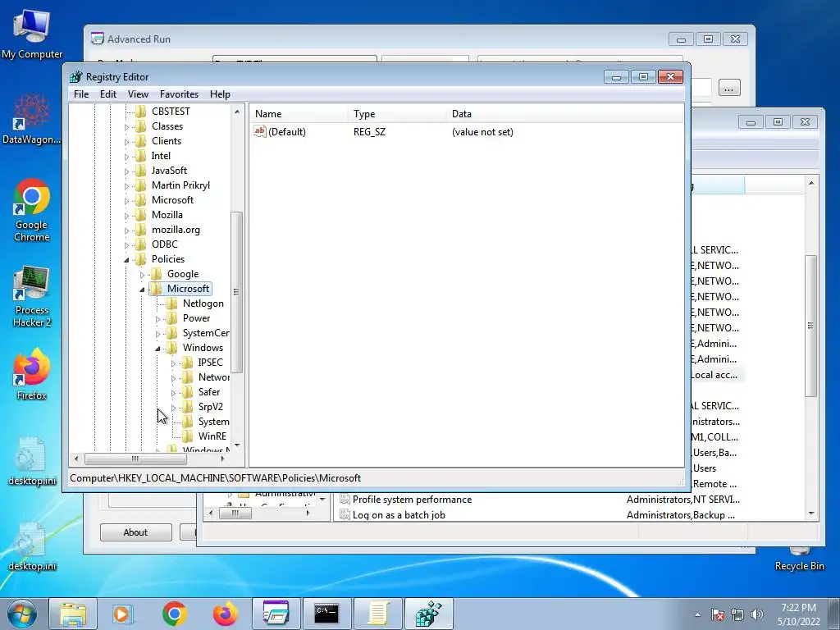Click registry tree scroll-down arrow
The image size is (840, 630).
(x=237, y=445)
